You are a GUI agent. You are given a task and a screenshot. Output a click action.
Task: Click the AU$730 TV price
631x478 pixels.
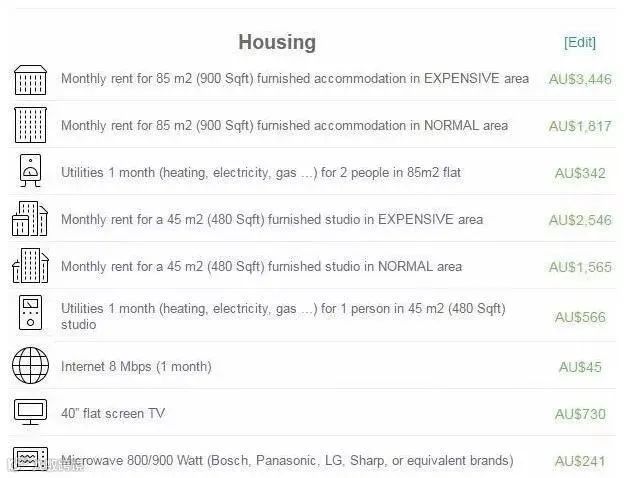pyautogui.click(x=580, y=414)
